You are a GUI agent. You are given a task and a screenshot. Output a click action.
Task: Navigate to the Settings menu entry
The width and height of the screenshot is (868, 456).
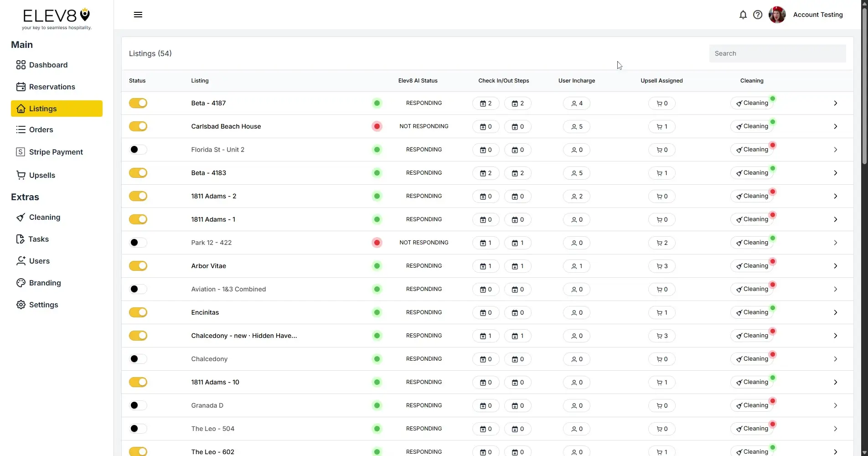(43, 305)
